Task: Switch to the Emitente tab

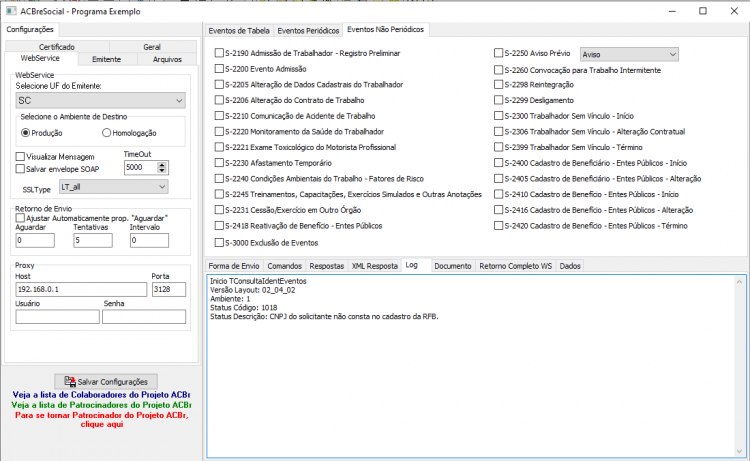Action: [107, 59]
